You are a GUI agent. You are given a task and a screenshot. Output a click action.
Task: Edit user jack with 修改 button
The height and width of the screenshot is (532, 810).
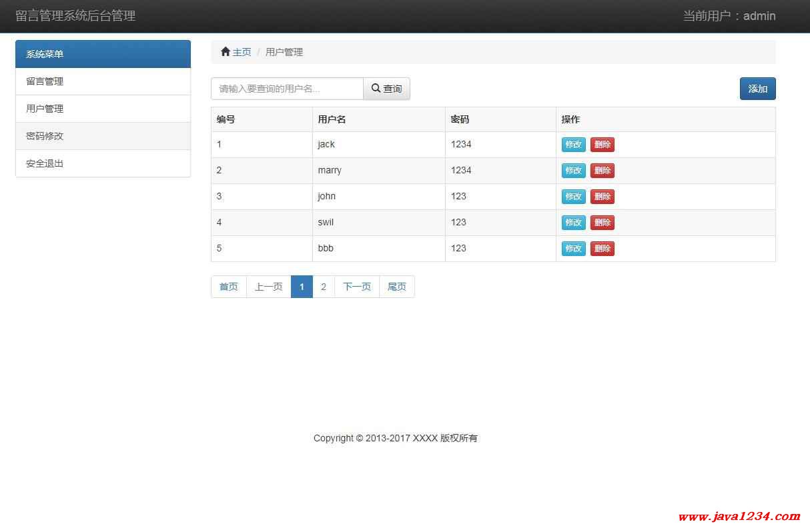pos(573,145)
